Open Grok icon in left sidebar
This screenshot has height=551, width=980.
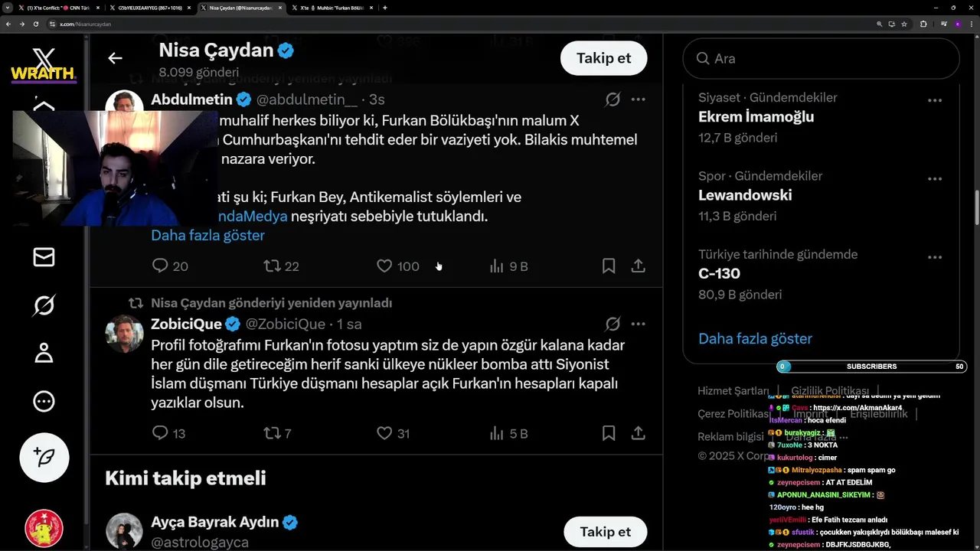point(44,305)
